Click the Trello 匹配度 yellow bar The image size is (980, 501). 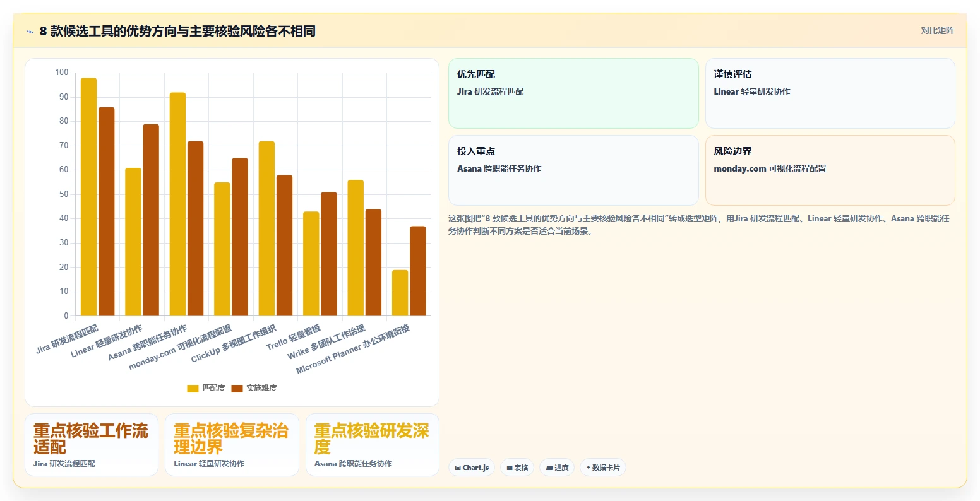[x=311, y=264]
